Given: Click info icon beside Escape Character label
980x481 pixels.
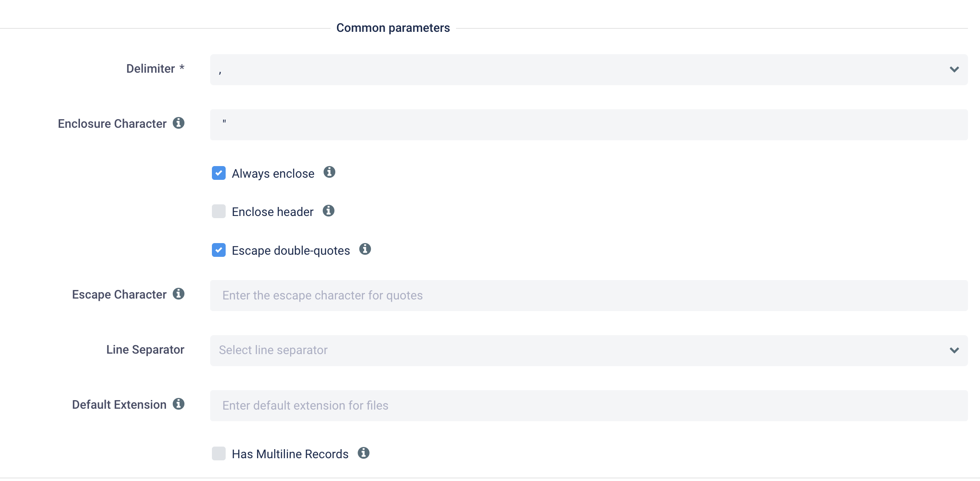Looking at the screenshot, I should pyautogui.click(x=178, y=294).
